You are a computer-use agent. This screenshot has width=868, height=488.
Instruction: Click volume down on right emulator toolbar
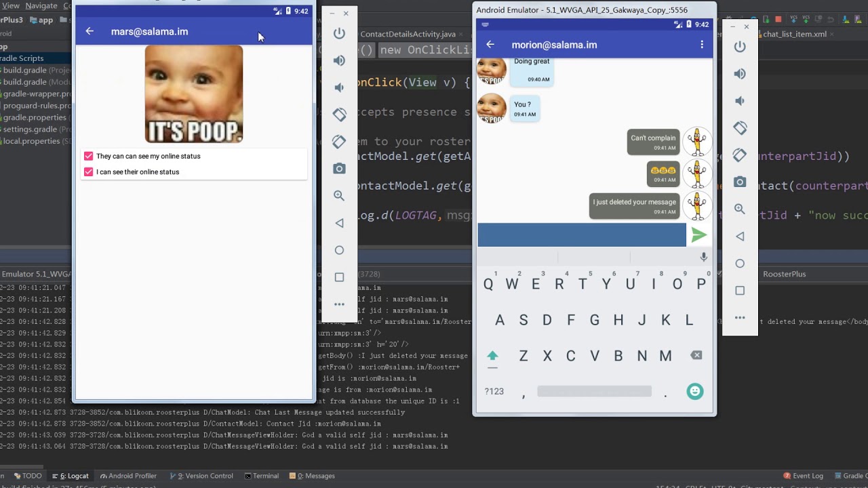pyautogui.click(x=740, y=101)
